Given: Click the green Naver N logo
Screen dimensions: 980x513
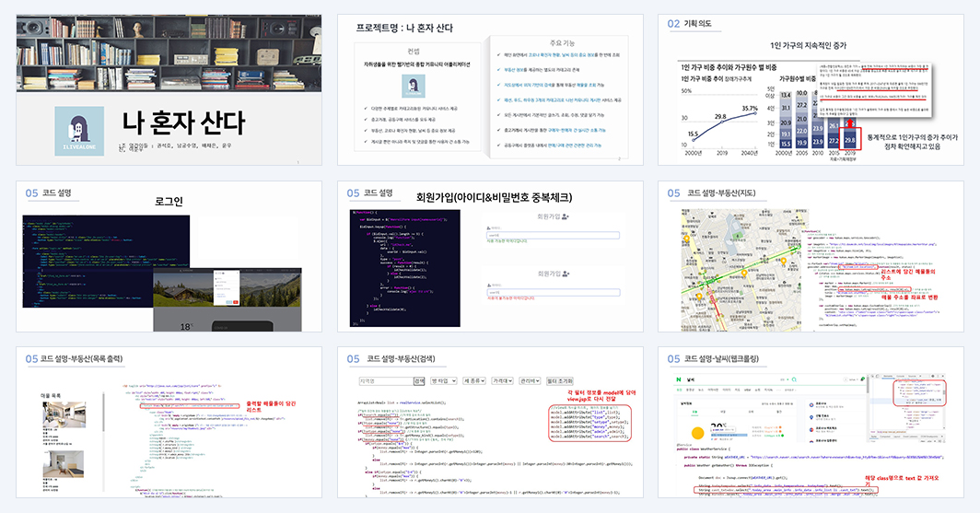Looking at the screenshot, I should coord(679,379).
